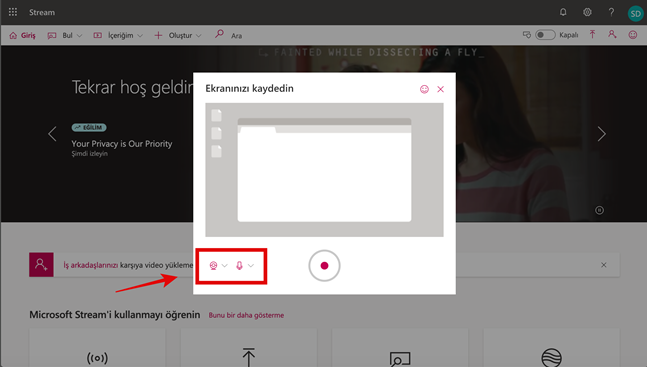Click the İçeriğim video icon
This screenshot has width=647, height=367.
[97, 36]
